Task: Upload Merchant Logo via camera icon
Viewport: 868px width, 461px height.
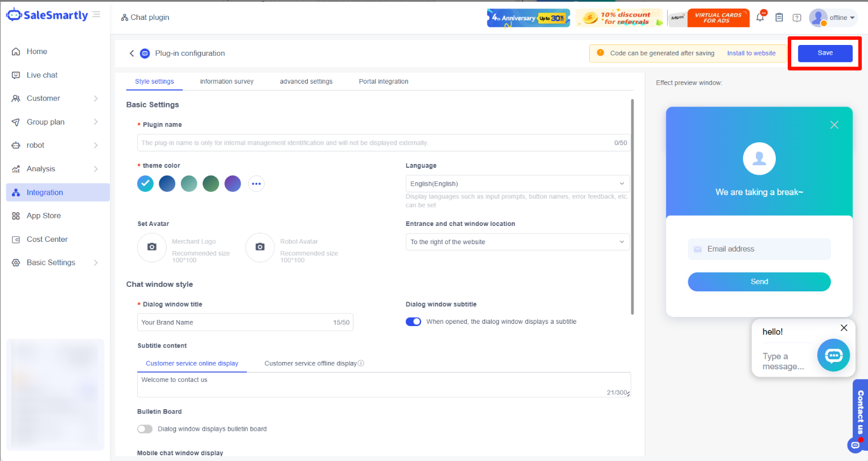Action: [x=152, y=247]
